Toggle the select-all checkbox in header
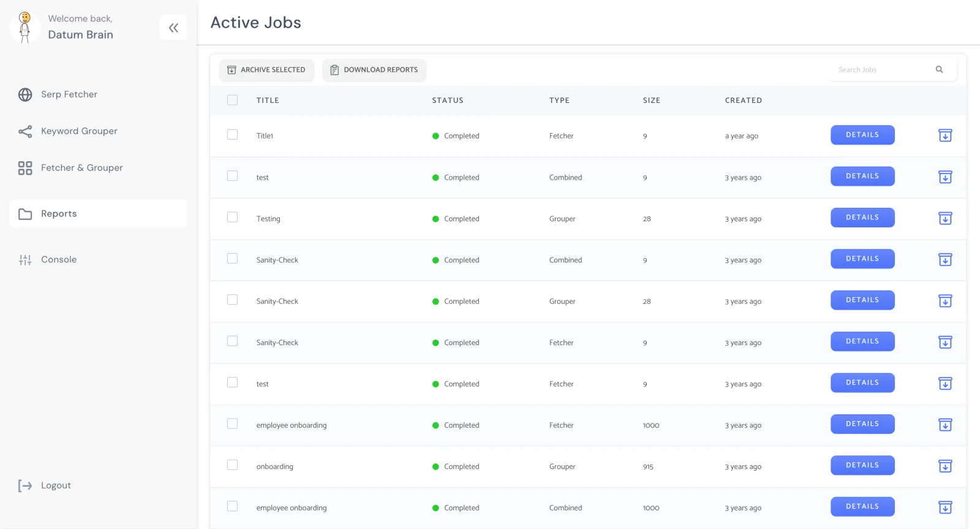 (x=232, y=100)
